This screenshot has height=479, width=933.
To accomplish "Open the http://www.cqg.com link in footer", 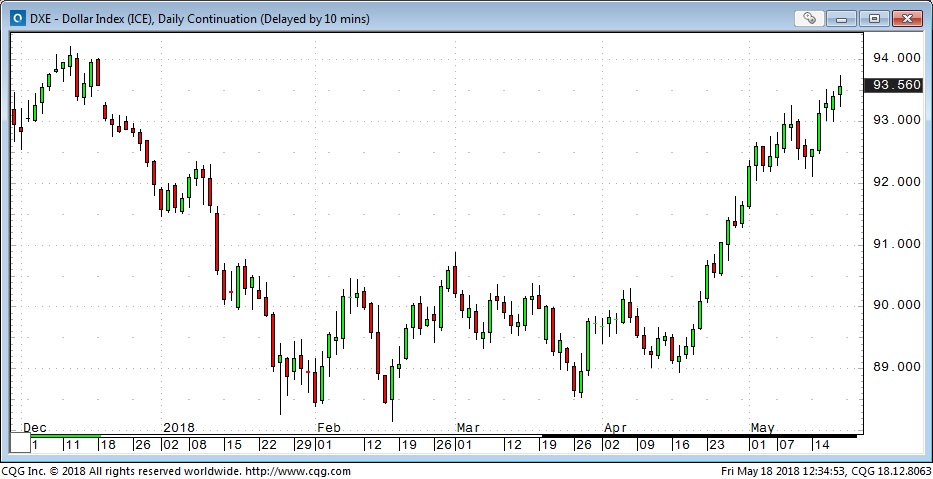I will (298, 472).
